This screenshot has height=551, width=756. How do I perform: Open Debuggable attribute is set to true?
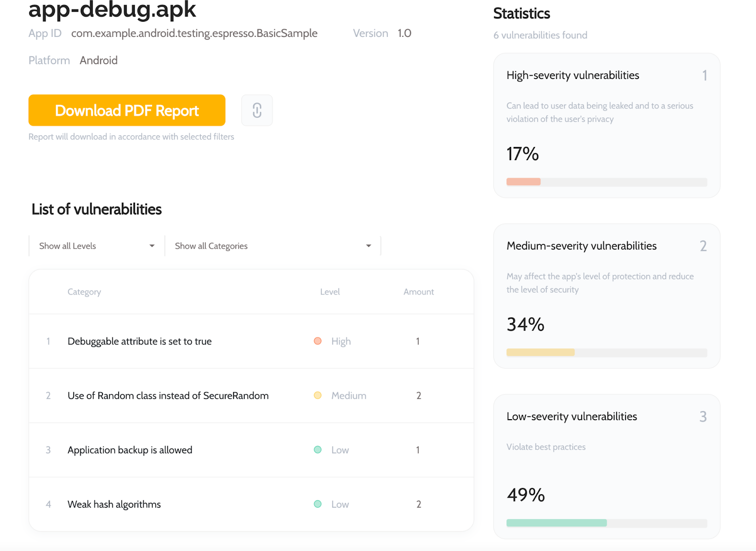point(139,341)
